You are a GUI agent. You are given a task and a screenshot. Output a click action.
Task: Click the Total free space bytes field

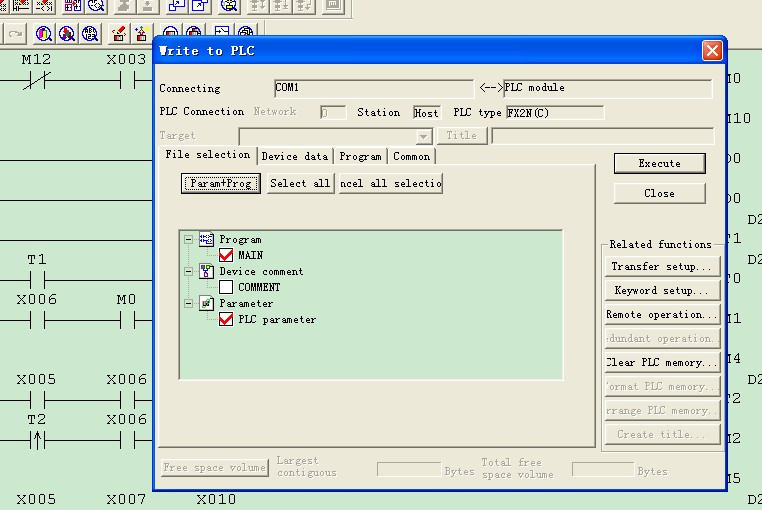coord(603,470)
